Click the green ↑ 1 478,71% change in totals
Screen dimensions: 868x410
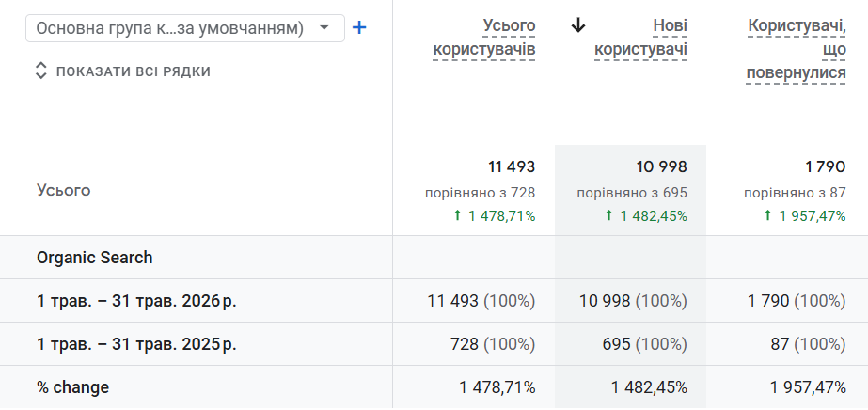point(494,215)
